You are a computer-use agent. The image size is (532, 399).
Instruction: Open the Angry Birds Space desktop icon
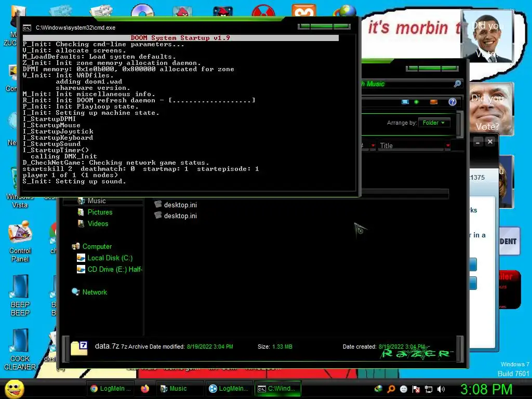click(223, 11)
